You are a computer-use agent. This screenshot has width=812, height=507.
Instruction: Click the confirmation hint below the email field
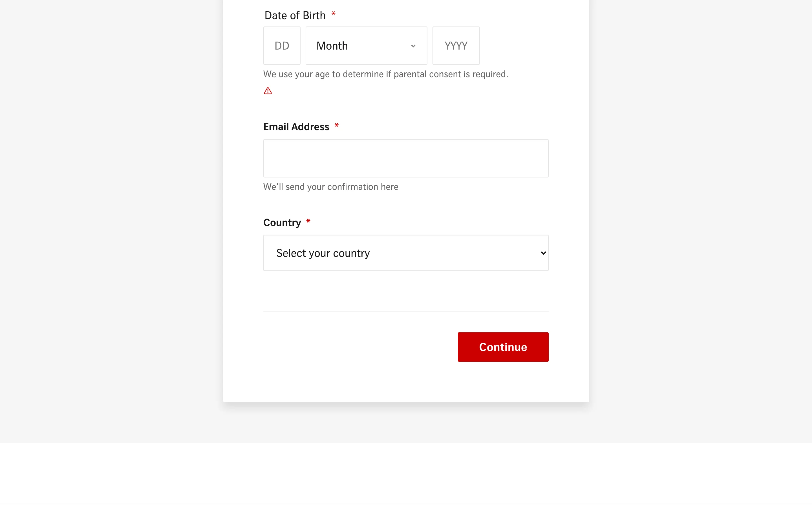coord(330,187)
